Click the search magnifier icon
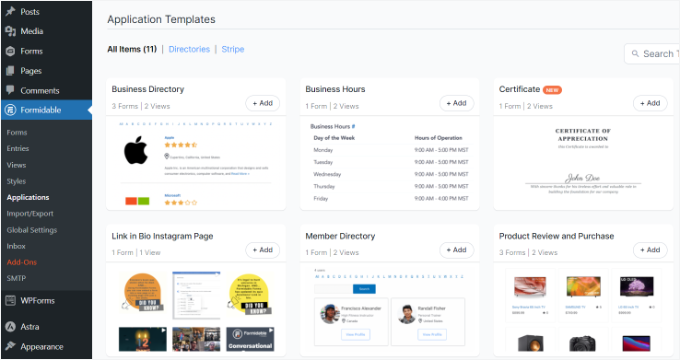680x360 pixels. click(x=635, y=54)
